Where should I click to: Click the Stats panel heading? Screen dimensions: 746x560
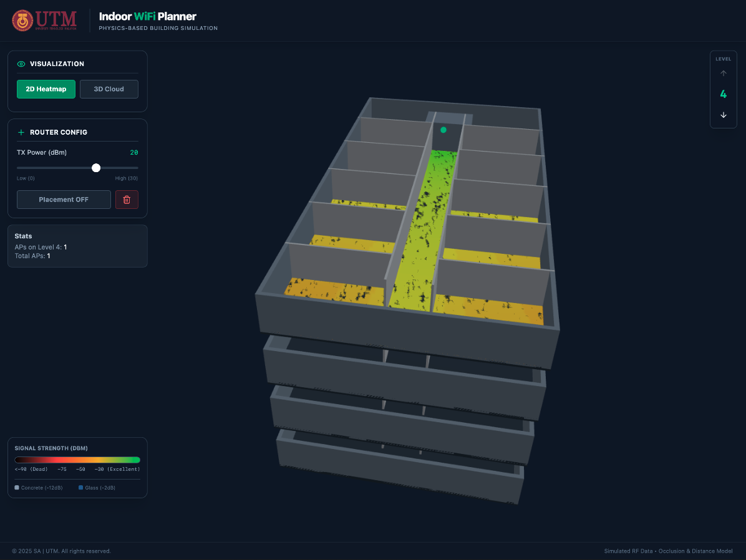click(23, 236)
